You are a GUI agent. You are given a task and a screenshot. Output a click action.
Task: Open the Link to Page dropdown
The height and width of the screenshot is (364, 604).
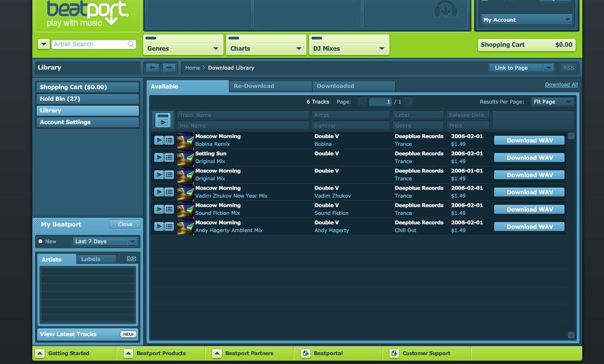(x=522, y=68)
